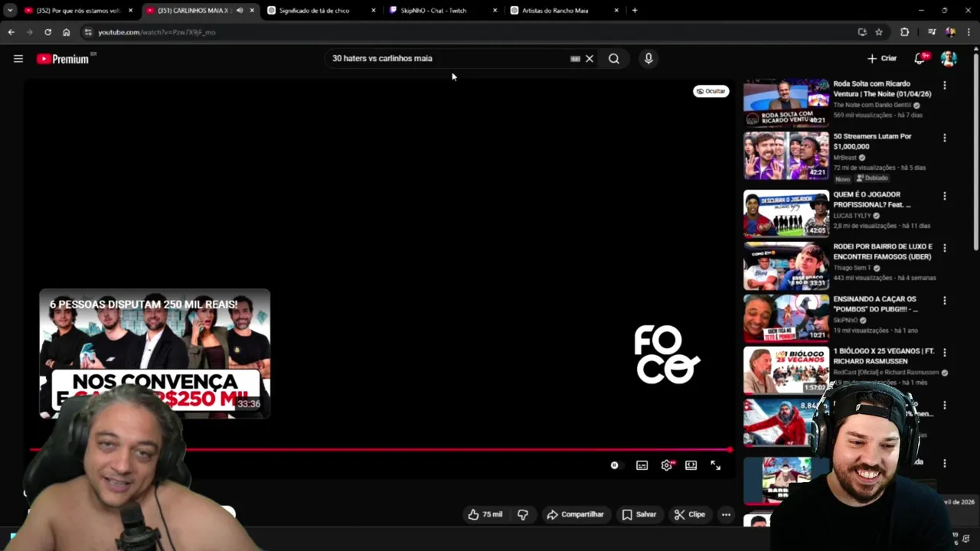The height and width of the screenshot is (551, 980).
Task: Open media controls icon in browser toolbar
Action: pos(932,32)
